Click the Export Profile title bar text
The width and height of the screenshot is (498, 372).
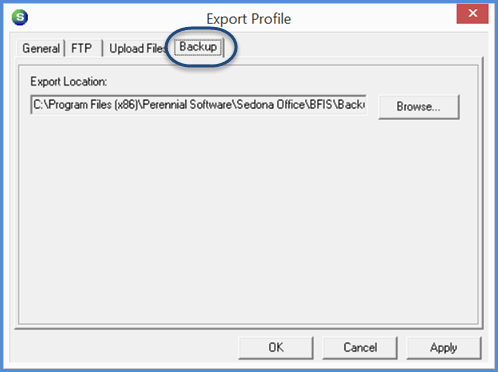[249, 19]
